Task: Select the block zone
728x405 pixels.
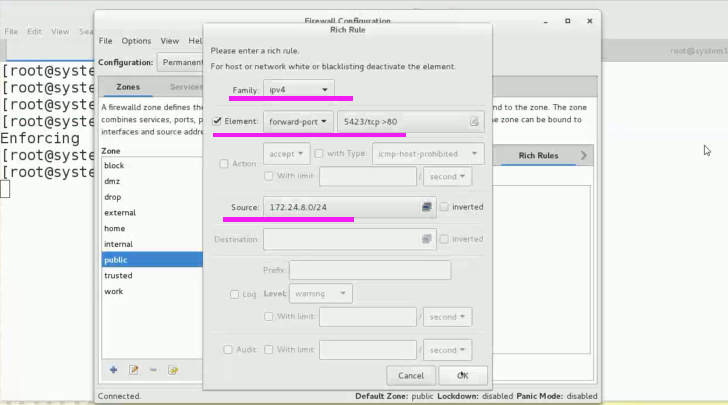Action: tap(152, 165)
